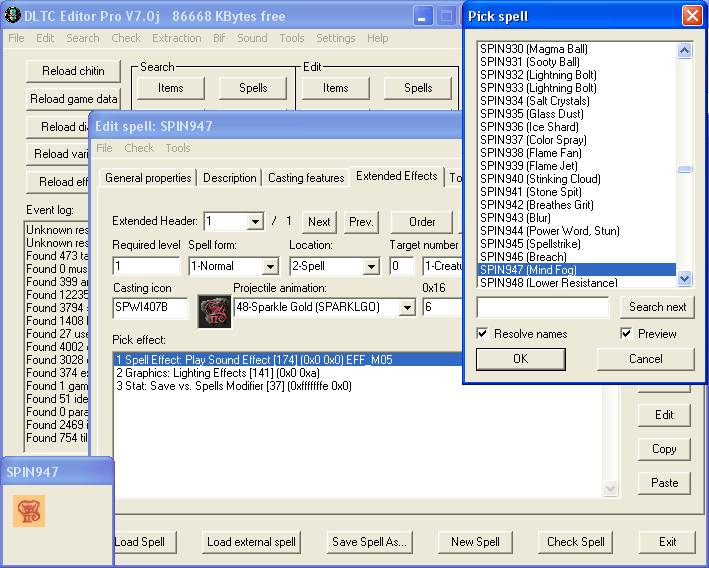
Task: Switch to the Casting features tab
Action: point(306,178)
